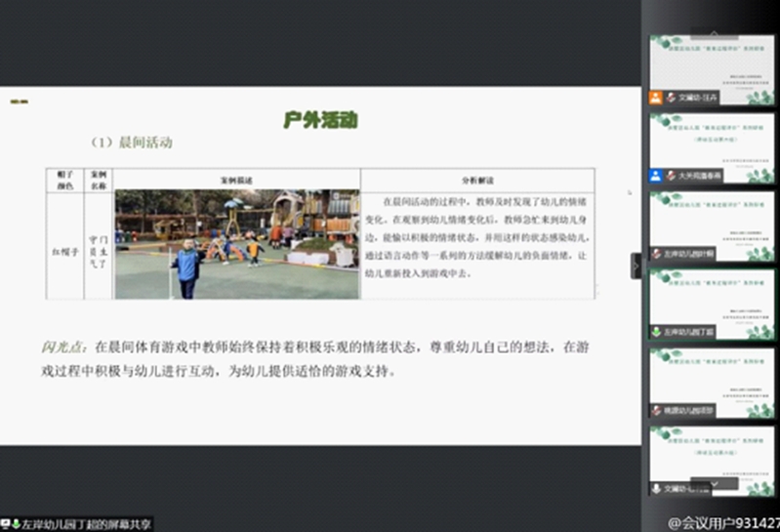Click muted mic icon on fifth participant tile
Image resolution: width=780 pixels, height=532 pixels.
[x=657, y=411]
